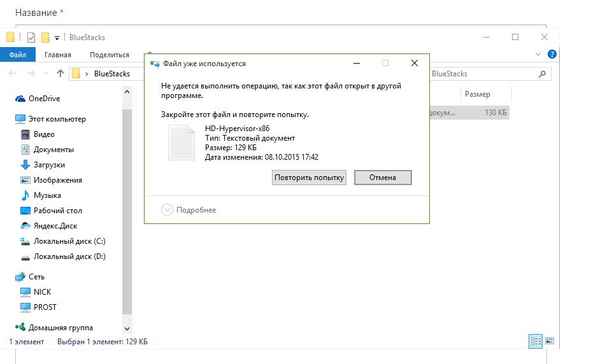591x364 pixels.
Task: Click the Отмена button
Action: (383, 178)
